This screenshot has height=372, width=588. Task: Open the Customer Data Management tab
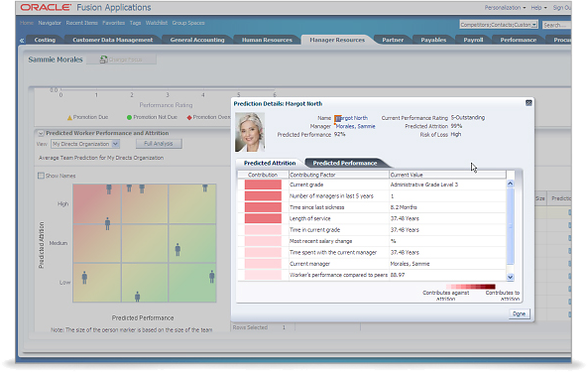pos(112,40)
